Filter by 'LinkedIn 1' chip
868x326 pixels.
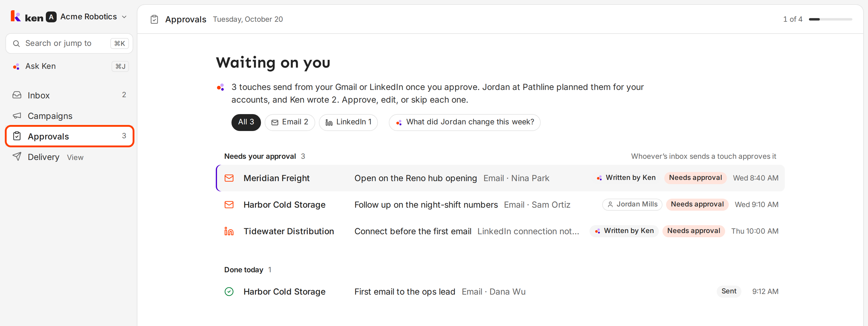pyautogui.click(x=348, y=122)
